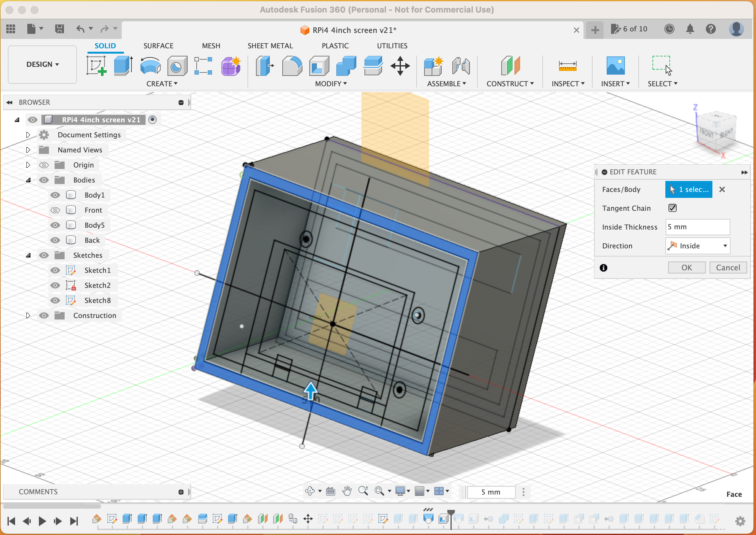Select the Hole tool icon
The image size is (756, 535).
pos(177,66)
